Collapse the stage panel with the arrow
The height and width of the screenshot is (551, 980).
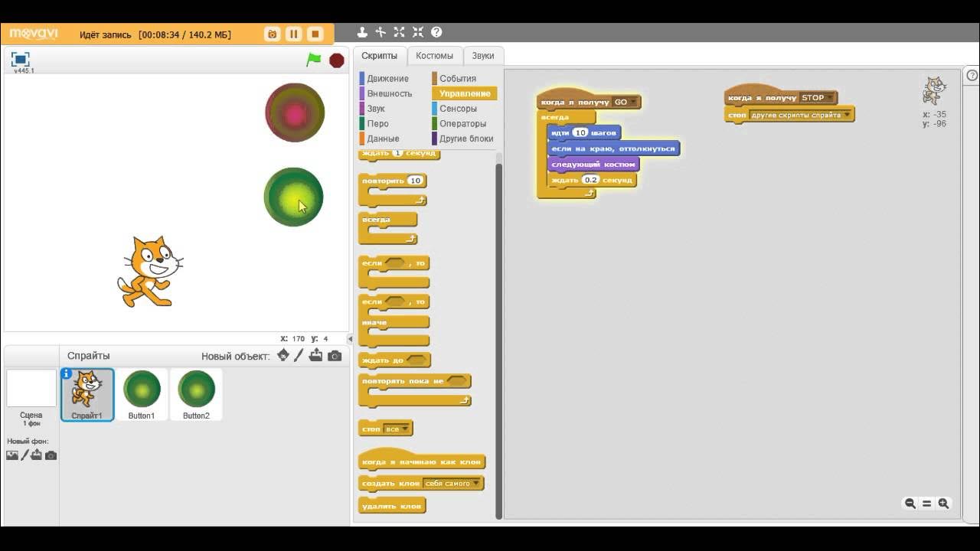pos(350,338)
